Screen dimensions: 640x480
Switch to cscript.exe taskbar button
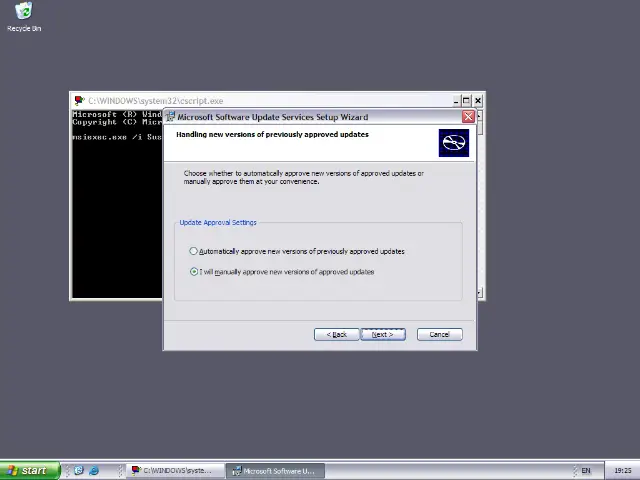click(x=175, y=471)
